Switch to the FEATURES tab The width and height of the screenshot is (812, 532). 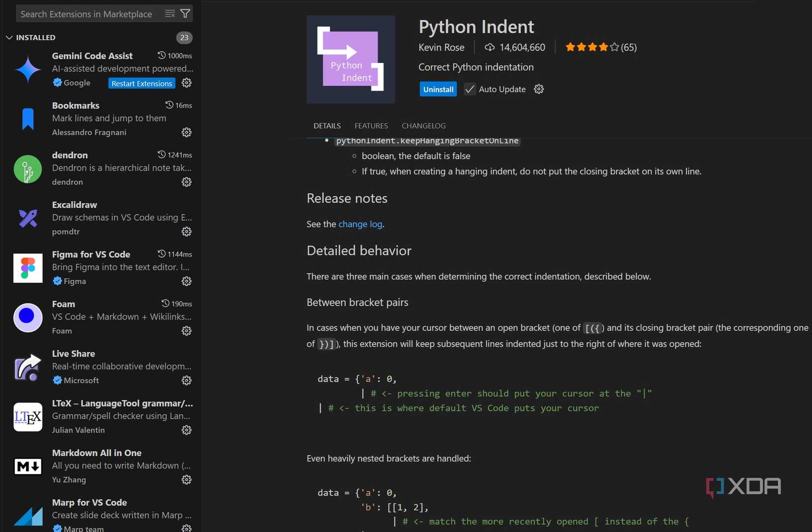[x=371, y=126]
